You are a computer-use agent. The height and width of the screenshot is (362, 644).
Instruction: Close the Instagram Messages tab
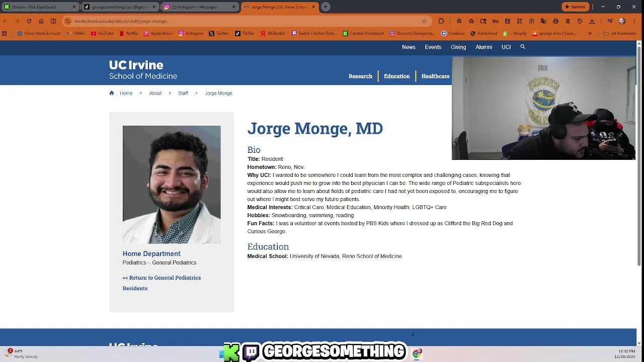click(233, 7)
